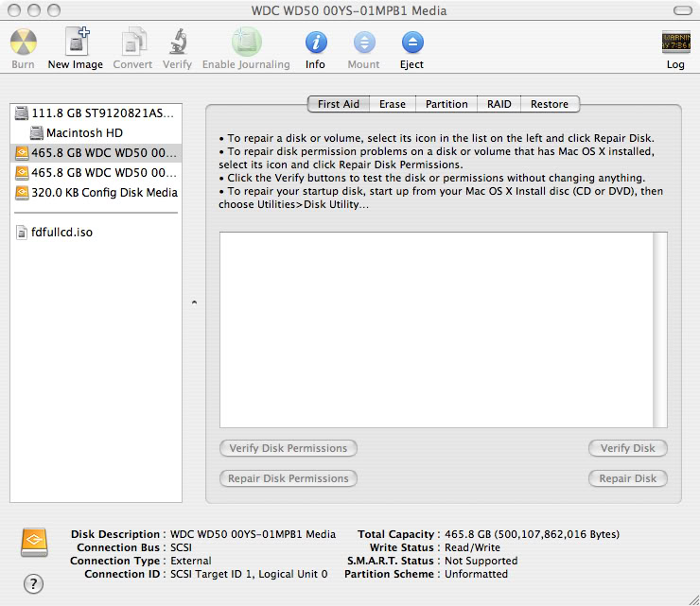Switch to the First Aid tab
The height and width of the screenshot is (606, 700).
tap(339, 104)
